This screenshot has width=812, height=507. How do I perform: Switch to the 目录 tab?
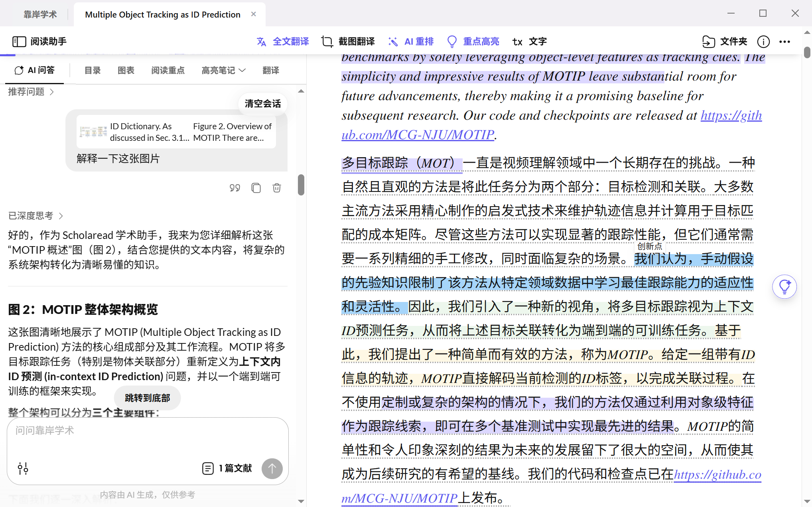[92, 70]
